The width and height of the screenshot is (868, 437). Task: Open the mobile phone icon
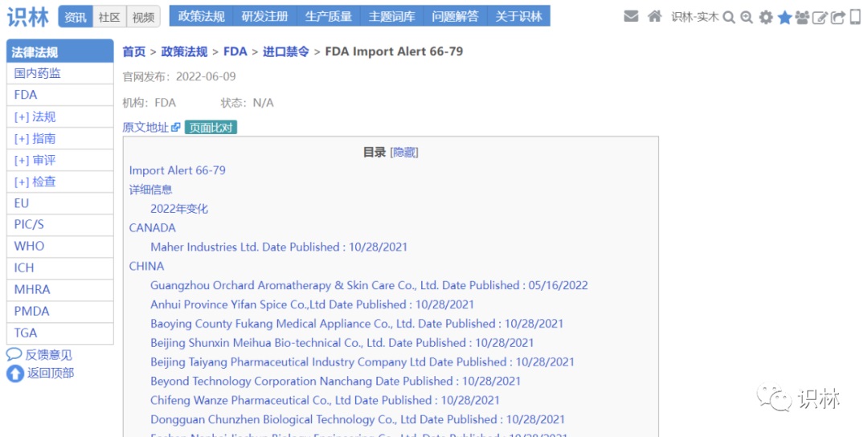tap(855, 17)
